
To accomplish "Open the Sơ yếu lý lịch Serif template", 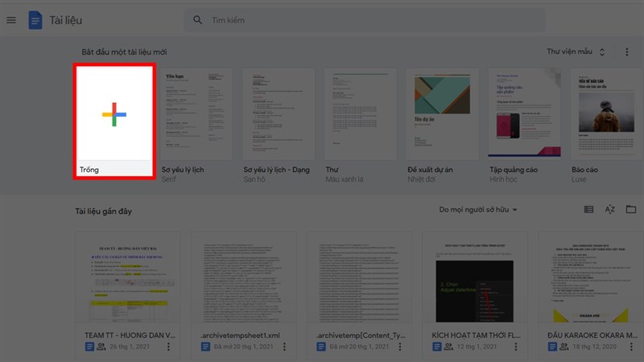I will 196,114.
